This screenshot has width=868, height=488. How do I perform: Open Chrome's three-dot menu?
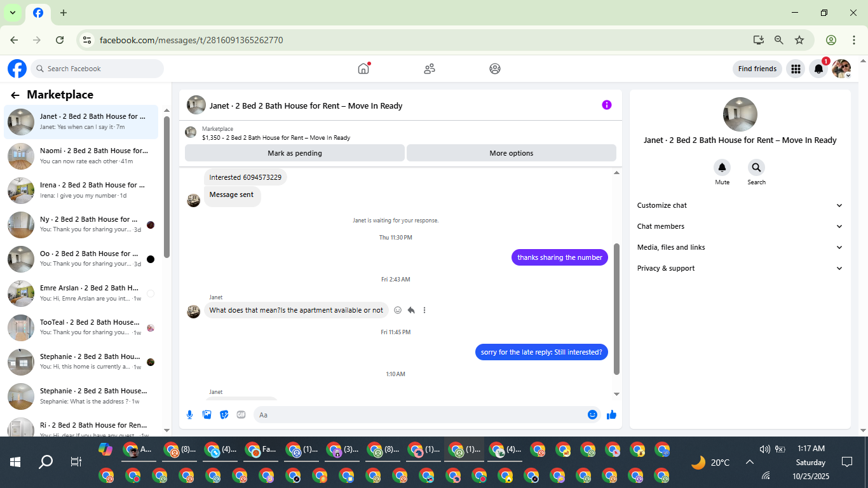tap(854, 40)
